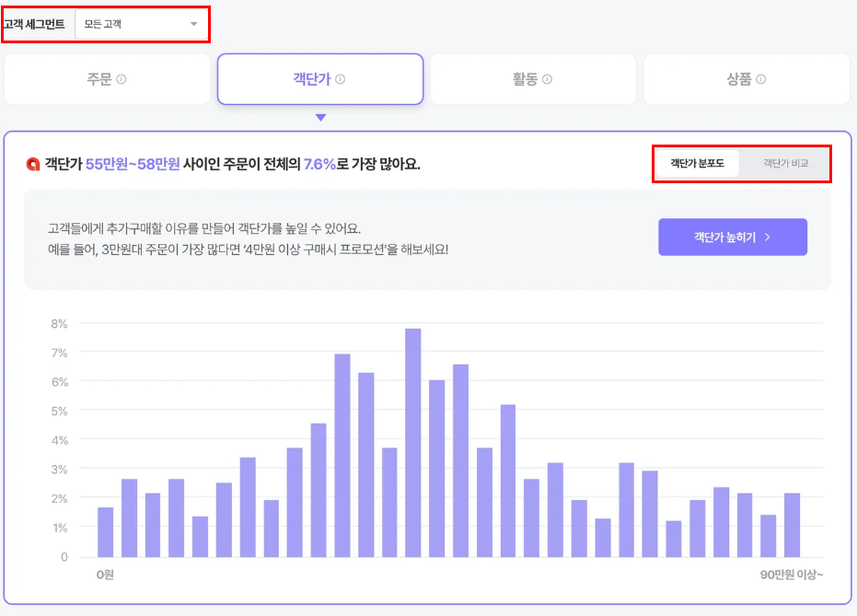Switch to 객단가 비교 view
857x616 pixels.
785,163
